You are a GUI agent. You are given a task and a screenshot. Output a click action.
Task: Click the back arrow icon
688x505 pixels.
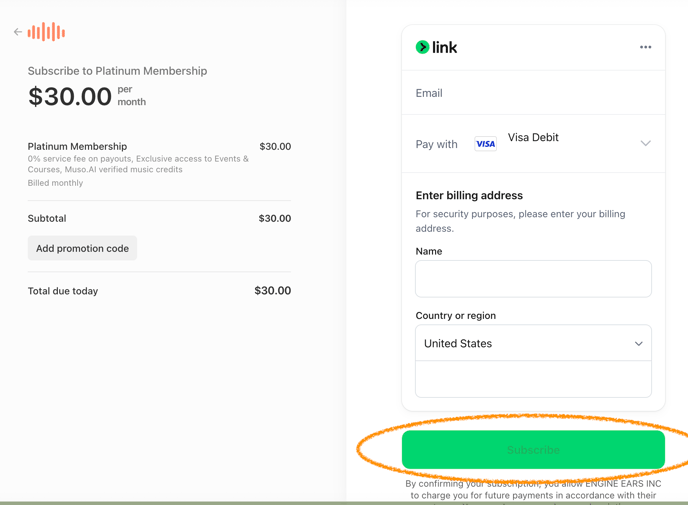coord(18,32)
